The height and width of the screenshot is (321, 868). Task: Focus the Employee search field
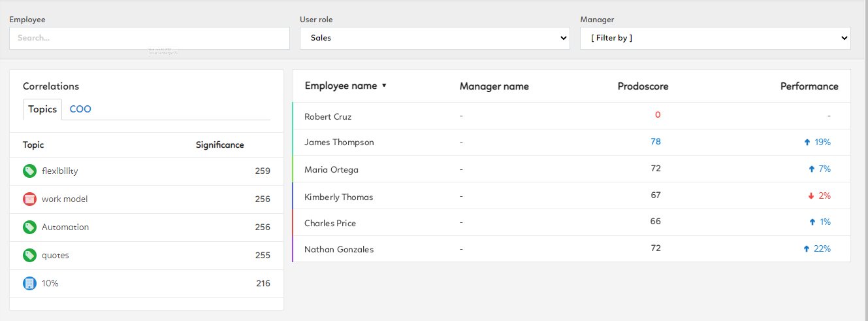(x=150, y=38)
